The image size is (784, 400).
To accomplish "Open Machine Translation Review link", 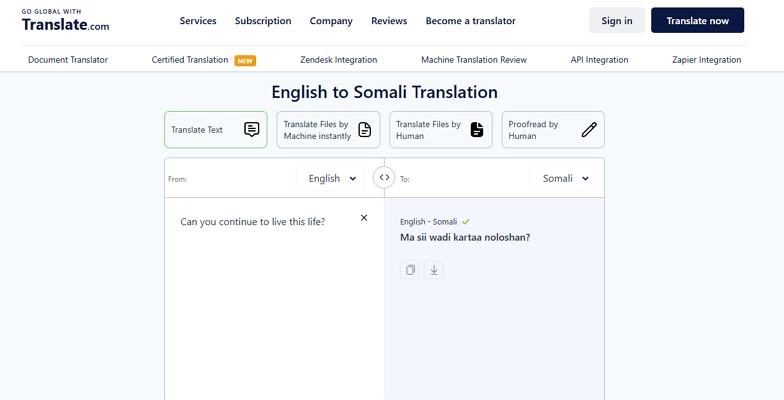I will pyautogui.click(x=474, y=60).
